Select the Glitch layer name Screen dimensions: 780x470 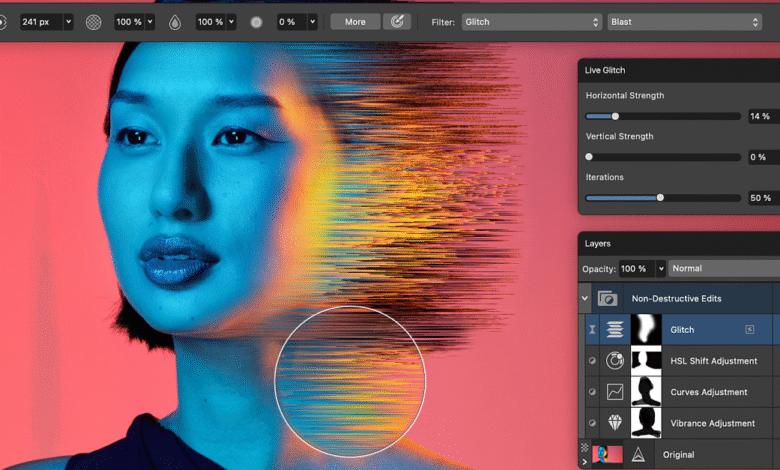pyautogui.click(x=682, y=330)
